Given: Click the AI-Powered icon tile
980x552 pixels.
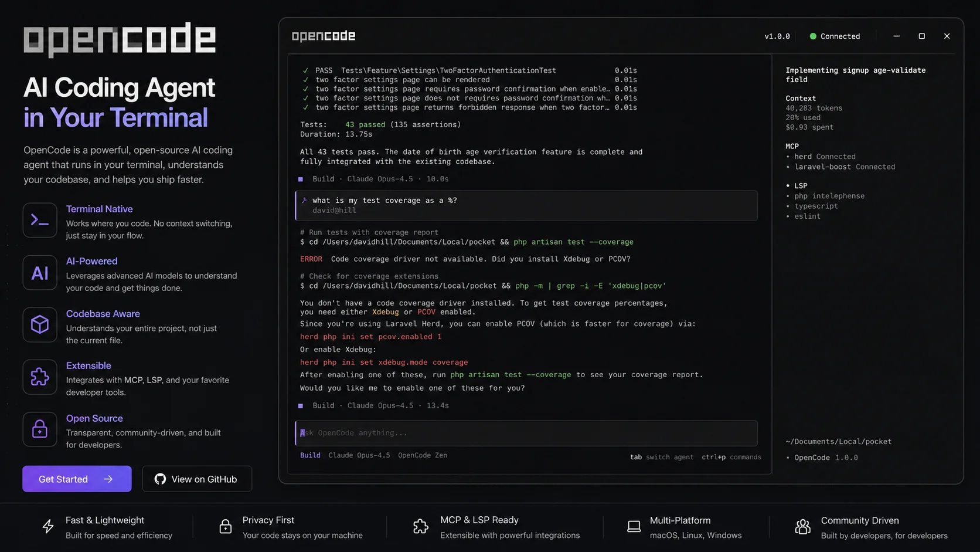Looking at the screenshot, I should coord(40,273).
